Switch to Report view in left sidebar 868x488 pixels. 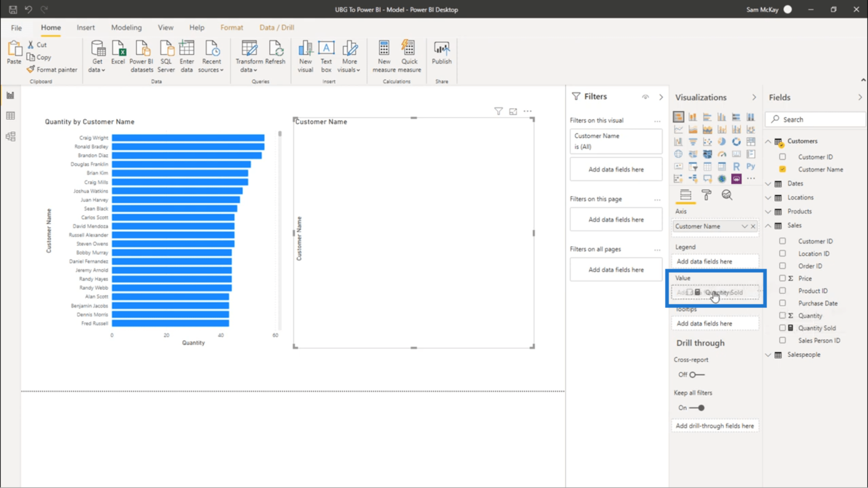point(10,95)
